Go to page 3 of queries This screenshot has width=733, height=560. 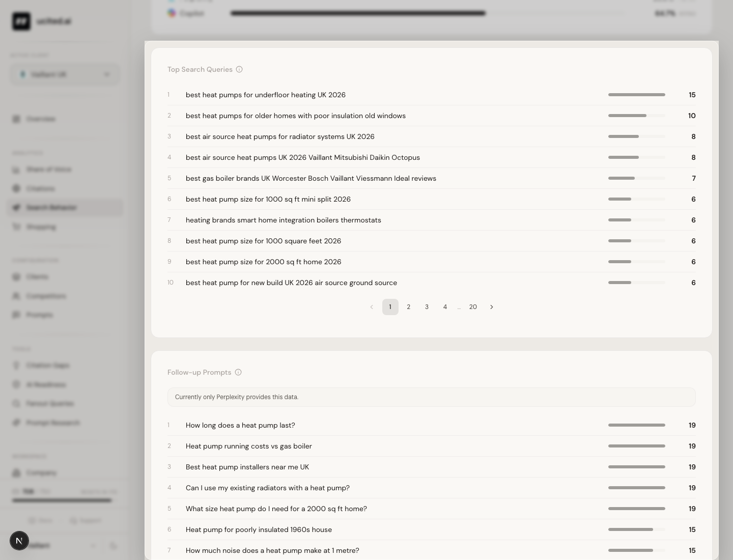(x=427, y=307)
